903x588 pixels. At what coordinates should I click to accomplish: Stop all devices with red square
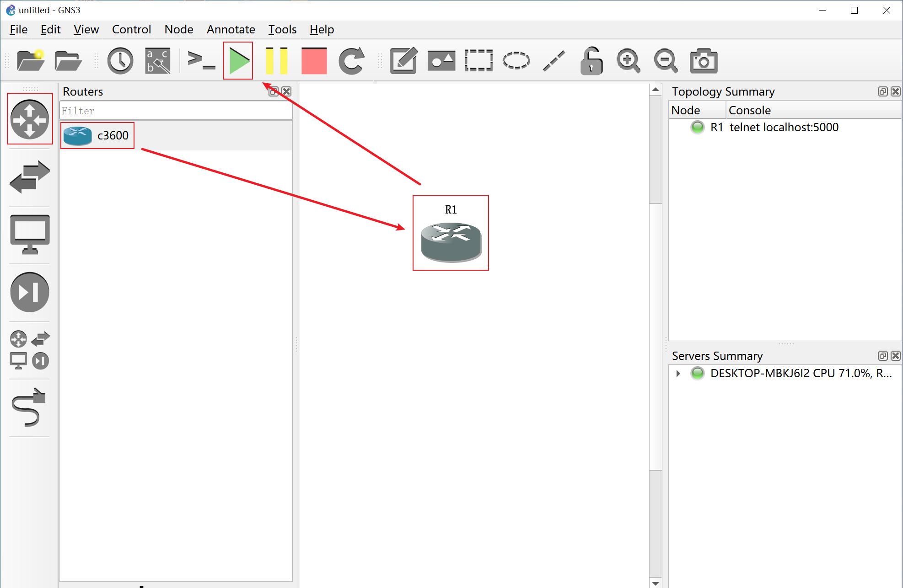tap(314, 61)
